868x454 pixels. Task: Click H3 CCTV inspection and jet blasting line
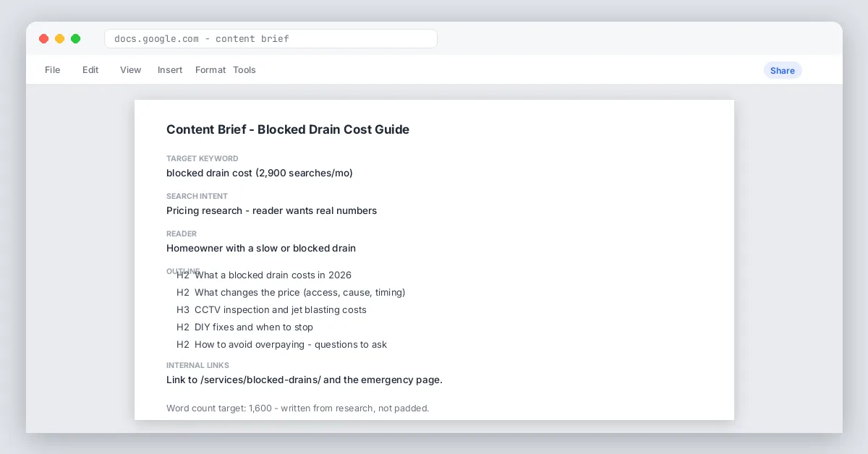[271, 309]
